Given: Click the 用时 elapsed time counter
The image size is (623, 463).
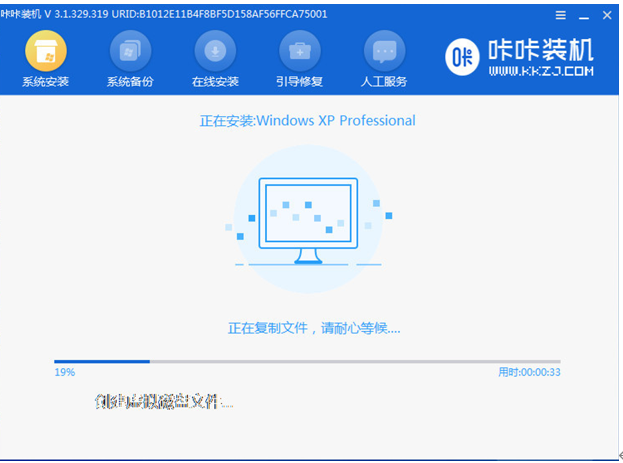Looking at the screenshot, I should 529,372.
